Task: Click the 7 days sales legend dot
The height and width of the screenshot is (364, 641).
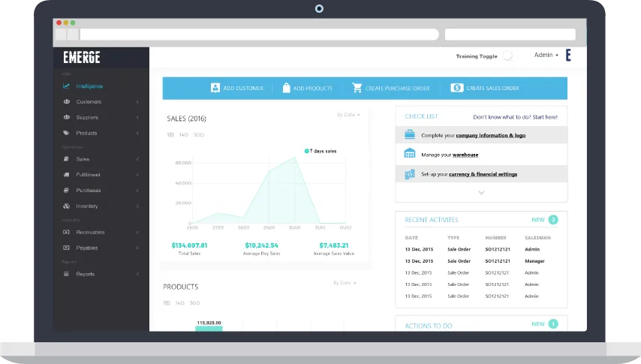Action: point(307,151)
